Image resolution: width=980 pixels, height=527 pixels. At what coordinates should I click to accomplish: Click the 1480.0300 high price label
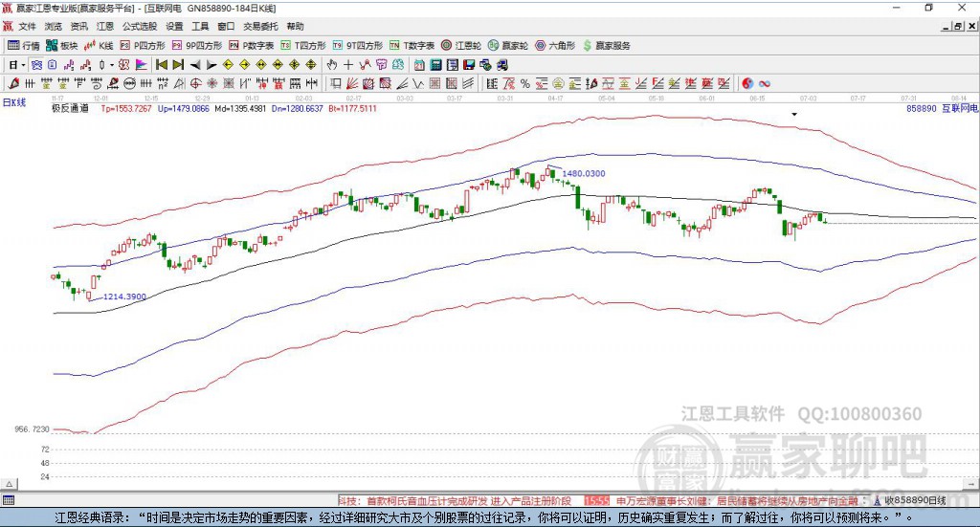tap(584, 173)
